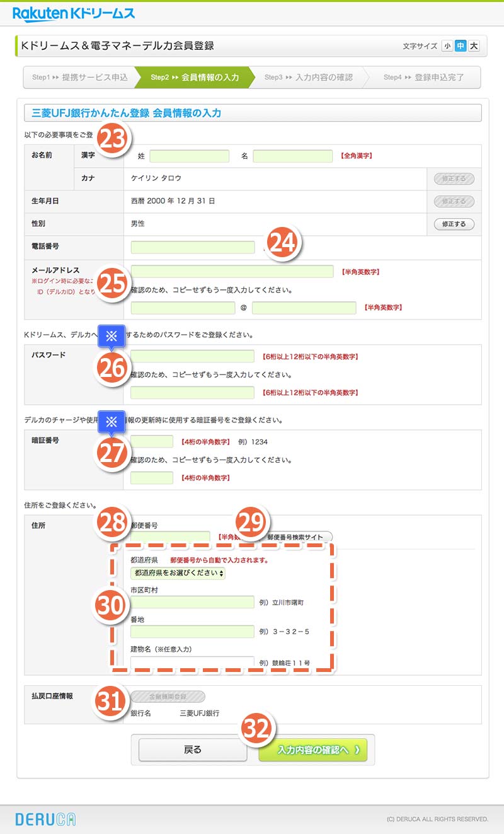The image size is (504, 834).
Task: Focus the email confirmation local-part field before @
Action: point(183,308)
